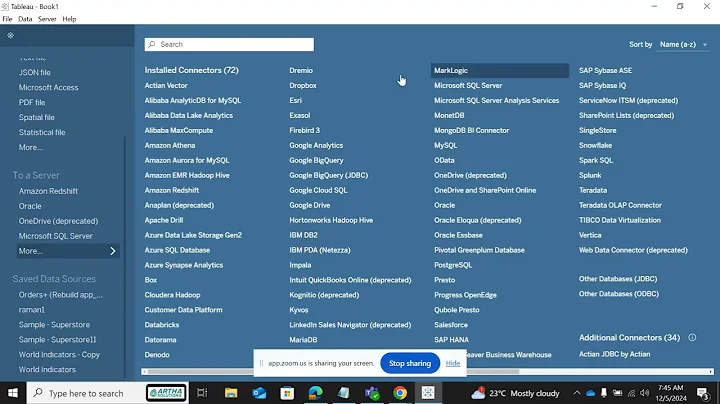Select Azure Synapse Analytics connector
This screenshot has height=404, width=720.
coord(184,265)
